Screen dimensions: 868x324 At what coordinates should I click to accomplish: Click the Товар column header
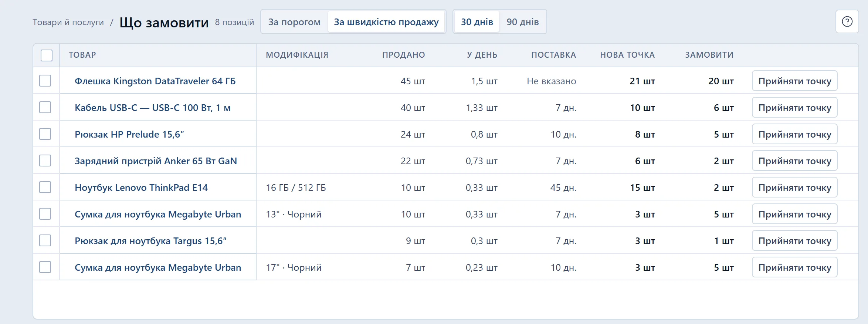point(82,55)
